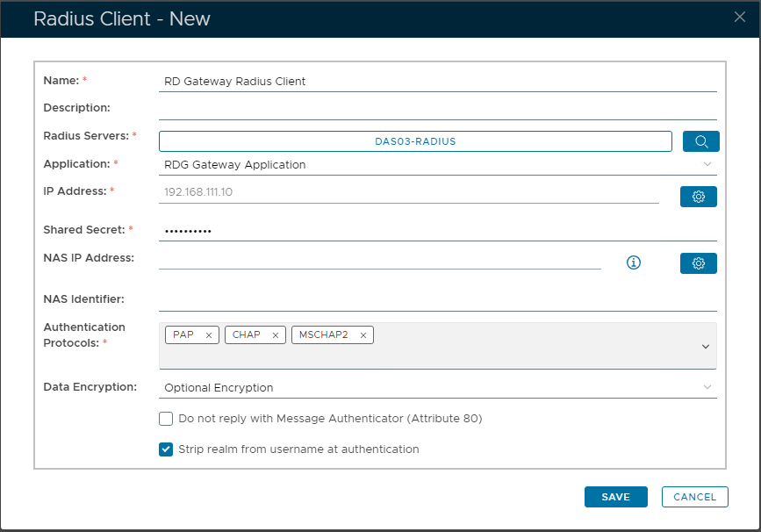The image size is (761, 532).
Task: Remove the CHAP protocol tag
Action: (x=276, y=335)
